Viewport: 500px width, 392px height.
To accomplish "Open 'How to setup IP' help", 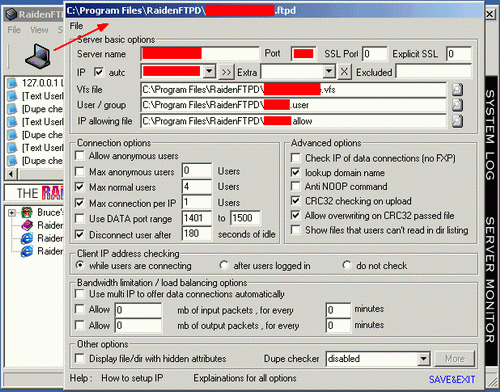I will [x=132, y=378].
